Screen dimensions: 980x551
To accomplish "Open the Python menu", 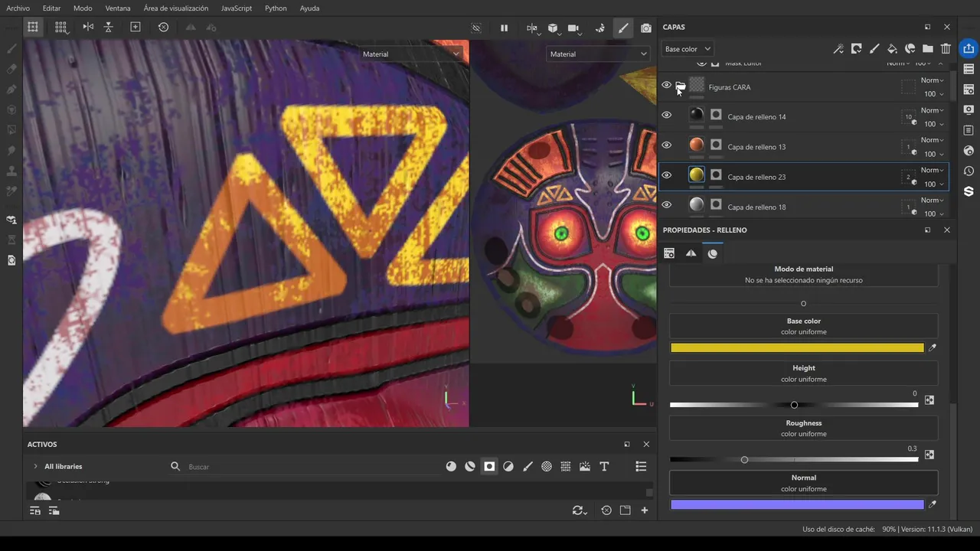I will pos(276,8).
